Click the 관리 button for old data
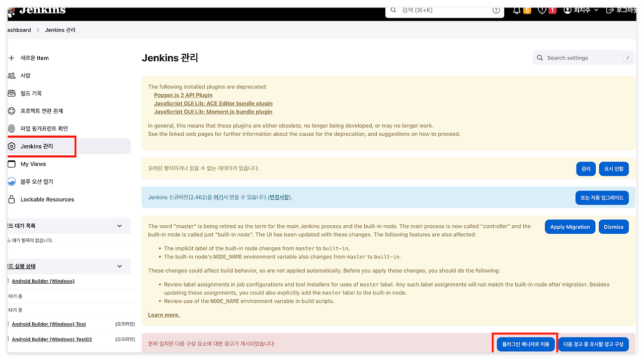 (586, 169)
